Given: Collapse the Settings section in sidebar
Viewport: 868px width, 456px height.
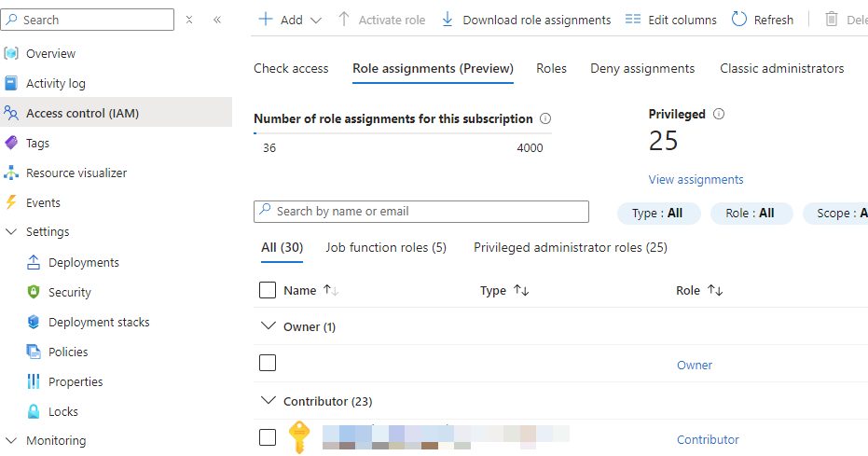Looking at the screenshot, I should coord(11,231).
